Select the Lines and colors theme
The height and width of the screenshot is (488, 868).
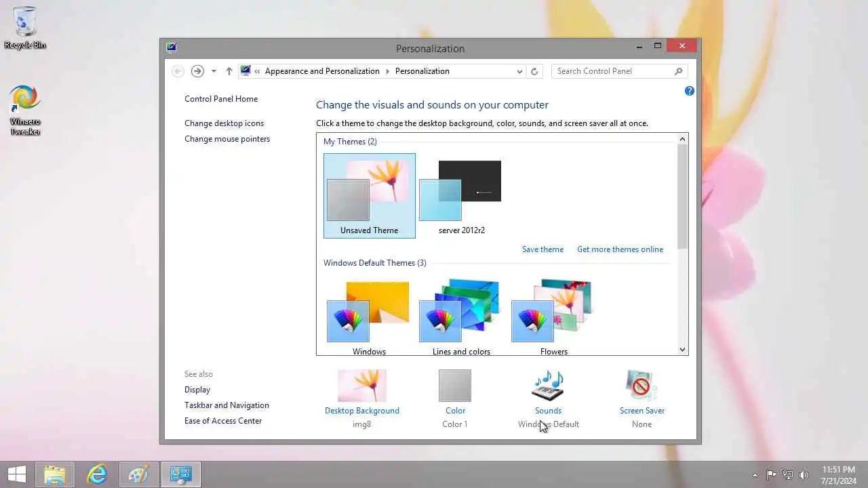click(461, 317)
